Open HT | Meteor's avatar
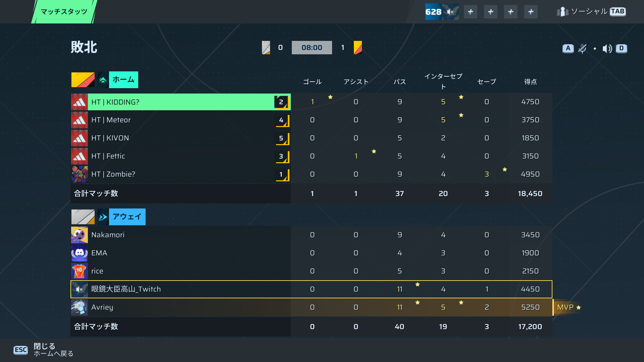Viewport: 644px width, 362px height. pos(79,120)
